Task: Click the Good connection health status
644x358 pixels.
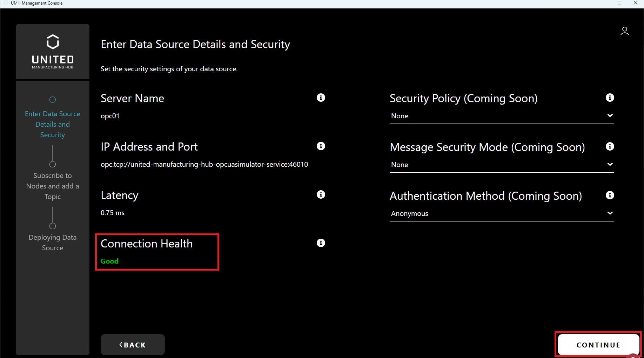Action: click(109, 261)
